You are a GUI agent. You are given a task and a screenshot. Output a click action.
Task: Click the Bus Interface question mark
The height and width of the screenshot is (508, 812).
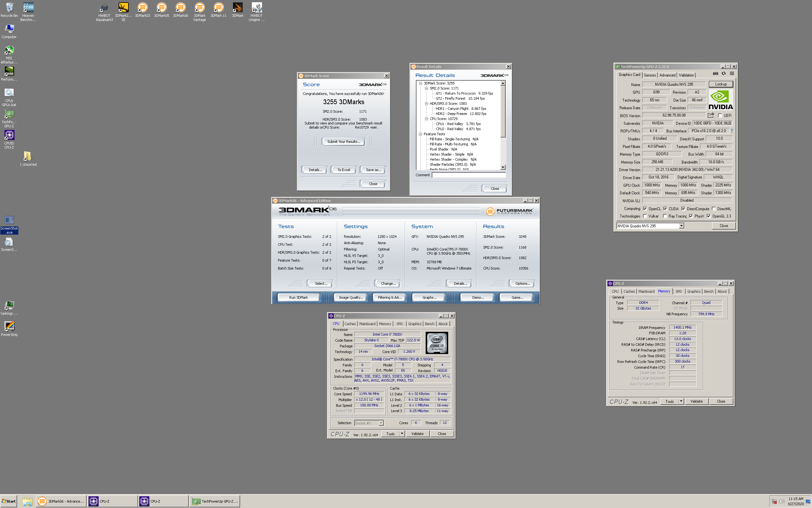731,131
